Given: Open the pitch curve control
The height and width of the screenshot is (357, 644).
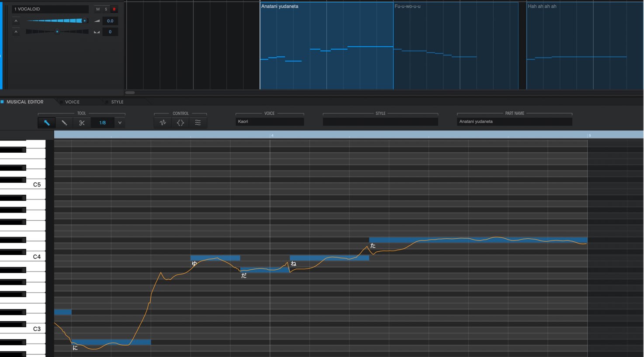Looking at the screenshot, I should [x=163, y=123].
